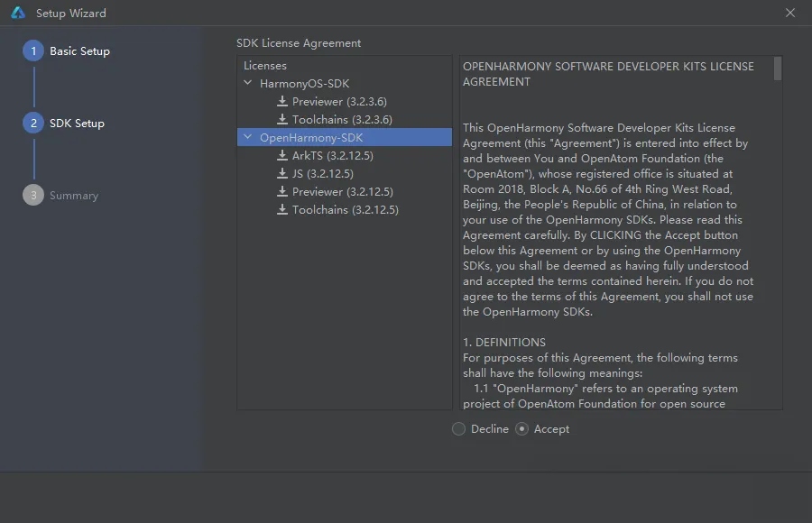
Task: Select the Accept radio button
Action: (x=522, y=428)
